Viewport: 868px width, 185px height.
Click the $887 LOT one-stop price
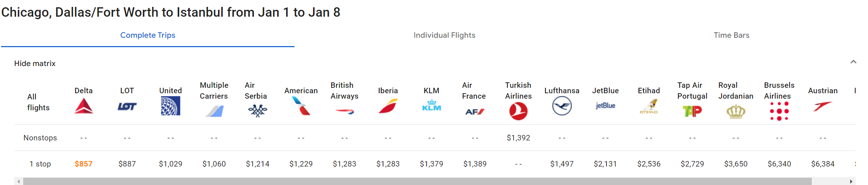click(127, 164)
